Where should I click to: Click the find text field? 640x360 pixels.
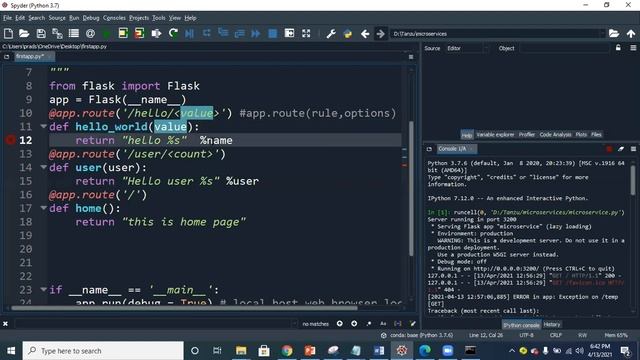(156, 324)
